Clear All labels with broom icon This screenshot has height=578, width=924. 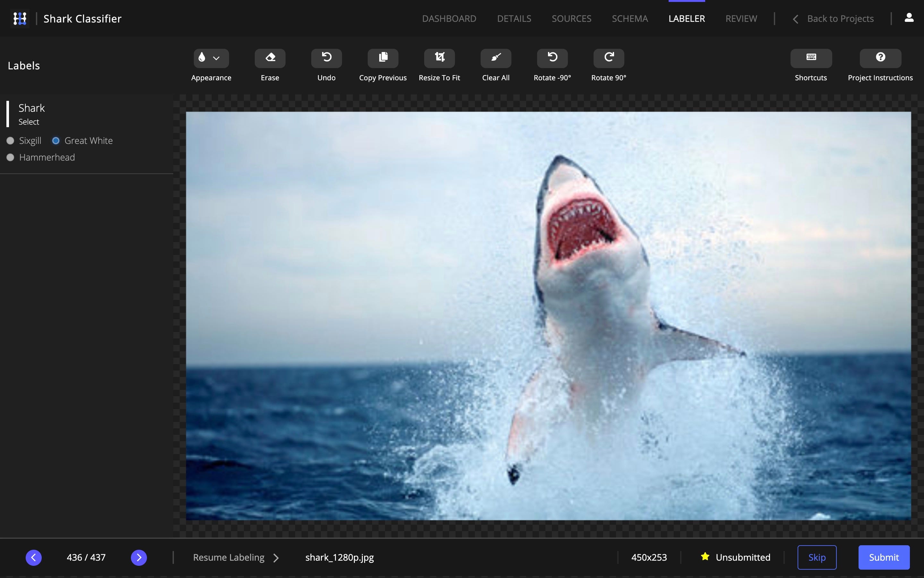[496, 58]
